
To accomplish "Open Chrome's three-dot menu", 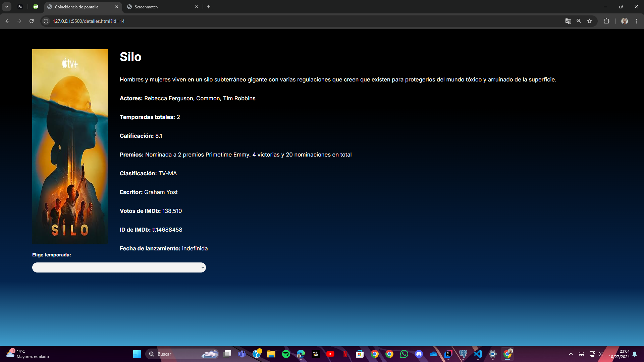I will (637, 21).
